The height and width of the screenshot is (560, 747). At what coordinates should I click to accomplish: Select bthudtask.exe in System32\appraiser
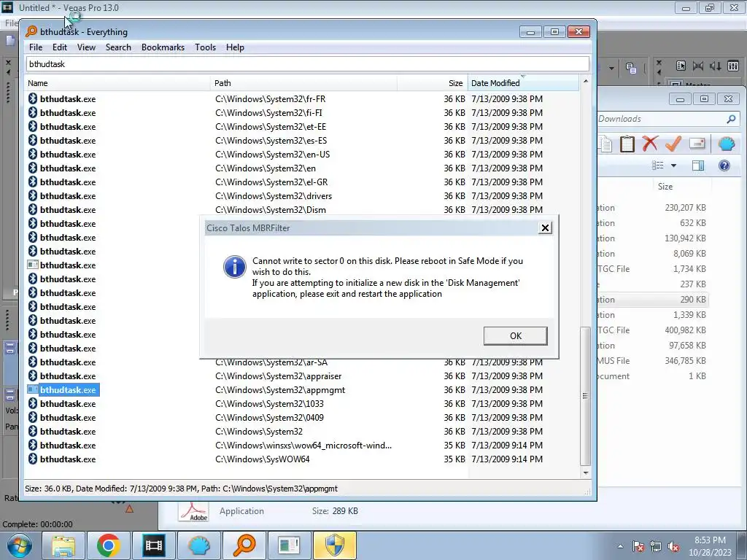tap(68, 376)
